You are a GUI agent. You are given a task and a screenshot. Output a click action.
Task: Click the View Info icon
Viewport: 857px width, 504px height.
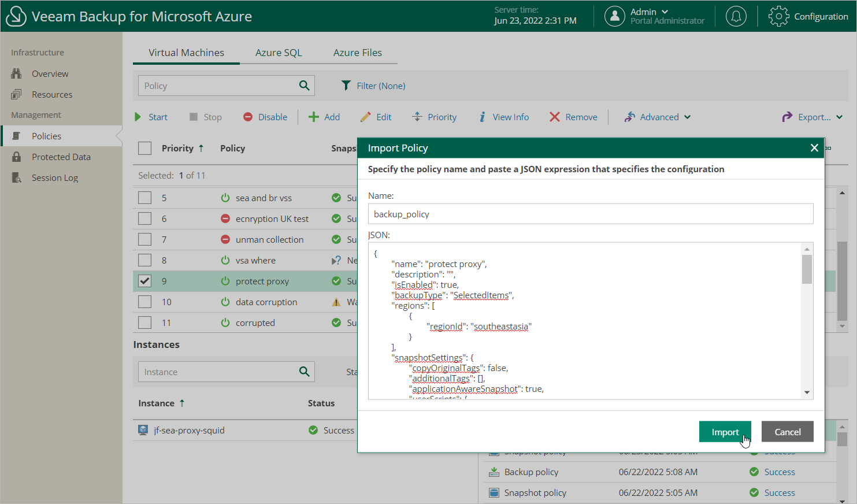[482, 117]
